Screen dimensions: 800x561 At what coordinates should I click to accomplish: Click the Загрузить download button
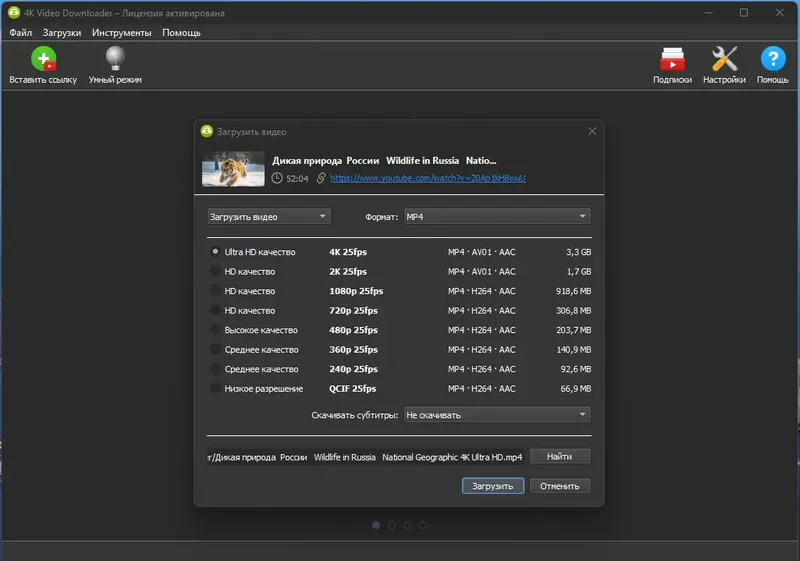click(493, 486)
